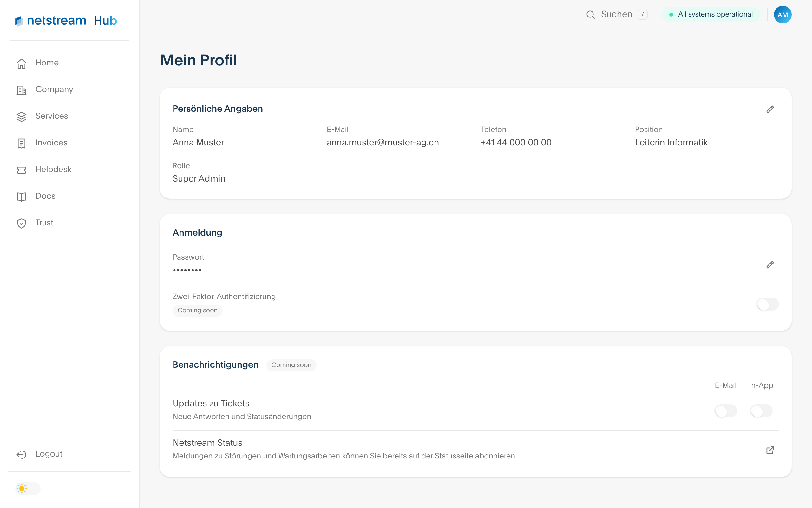Image resolution: width=812 pixels, height=508 pixels.
Task: Toggle Zwei-Faktor-Authentifizierung switch
Action: click(x=768, y=304)
